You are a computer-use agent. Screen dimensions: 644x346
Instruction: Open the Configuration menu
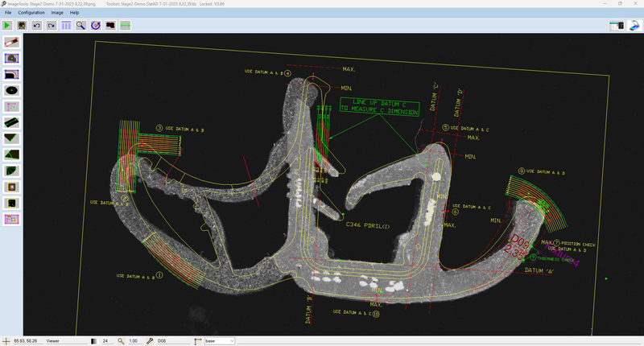(x=31, y=13)
